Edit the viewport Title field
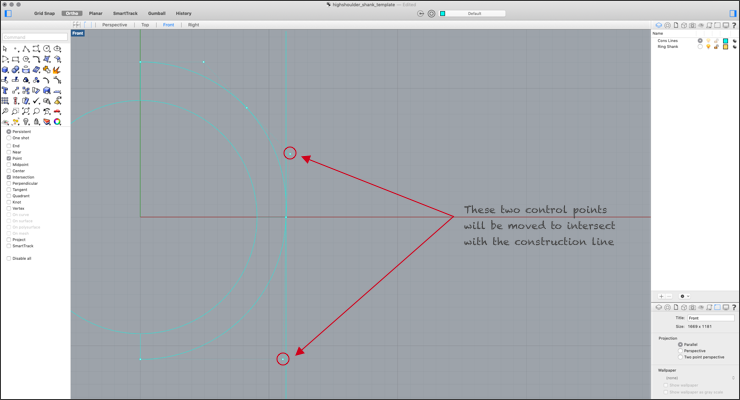Image resolution: width=740 pixels, height=400 pixels. (x=711, y=318)
